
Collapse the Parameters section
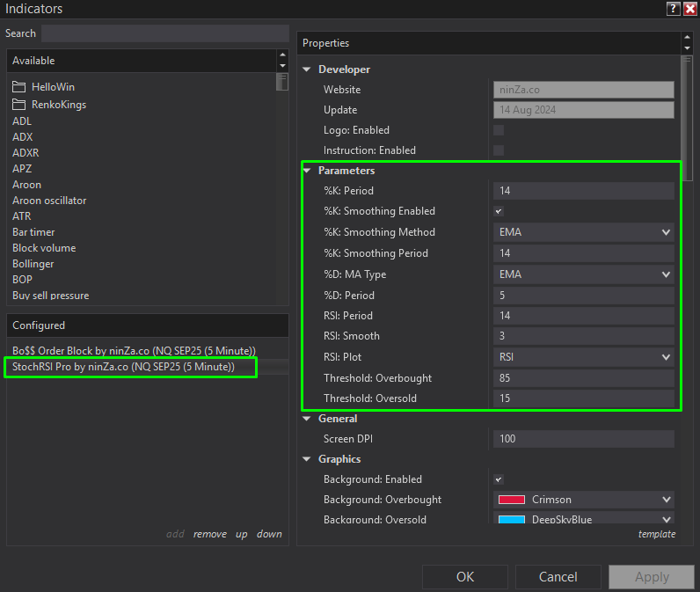tap(307, 171)
